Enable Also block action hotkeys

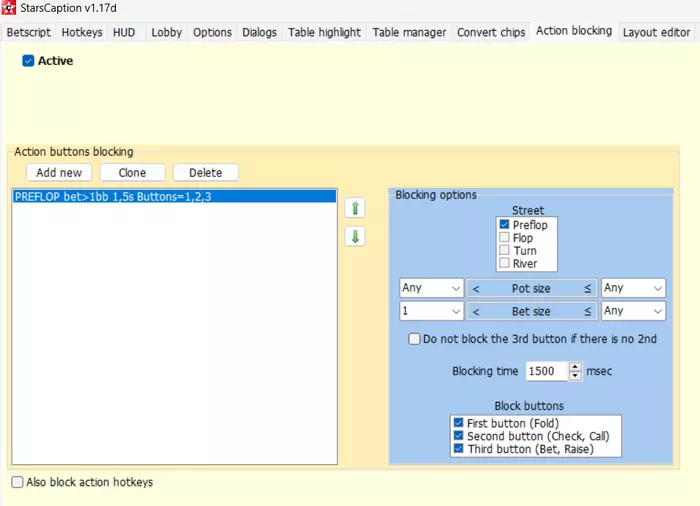point(18,483)
